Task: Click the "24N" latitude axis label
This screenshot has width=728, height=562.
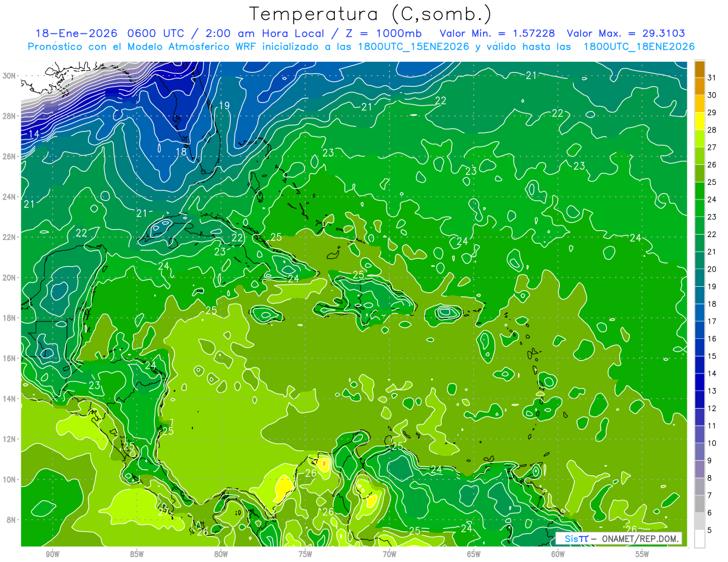Action: (10, 196)
